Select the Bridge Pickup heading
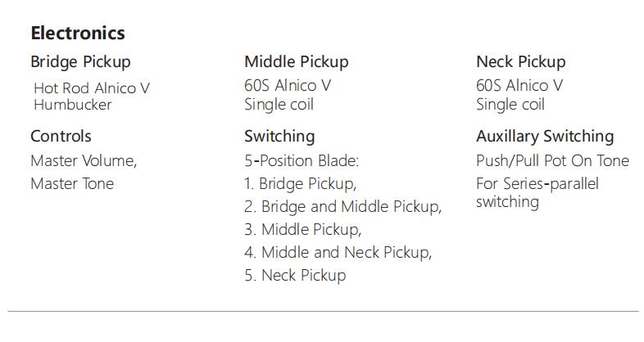Viewport: 644px width, 342px height. 80,62
